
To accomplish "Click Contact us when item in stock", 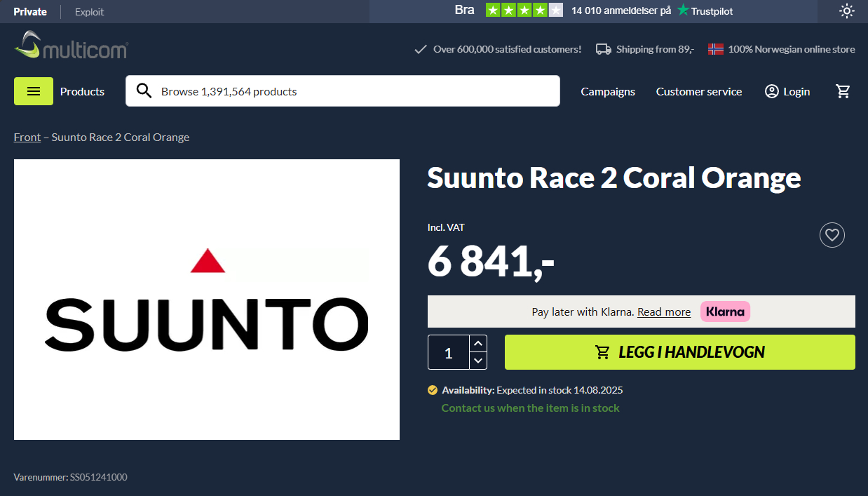I will coord(531,408).
